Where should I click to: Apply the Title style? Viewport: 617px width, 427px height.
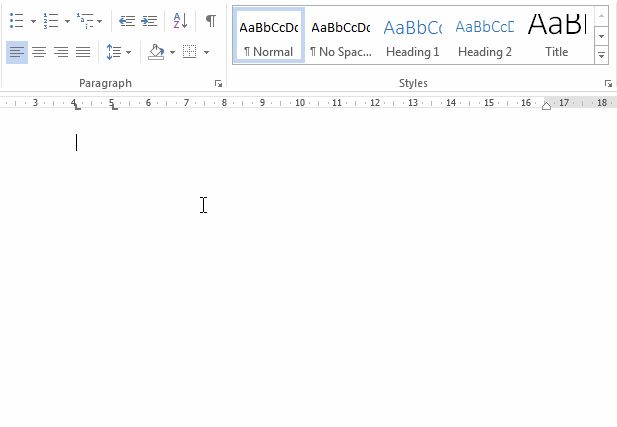(x=556, y=37)
